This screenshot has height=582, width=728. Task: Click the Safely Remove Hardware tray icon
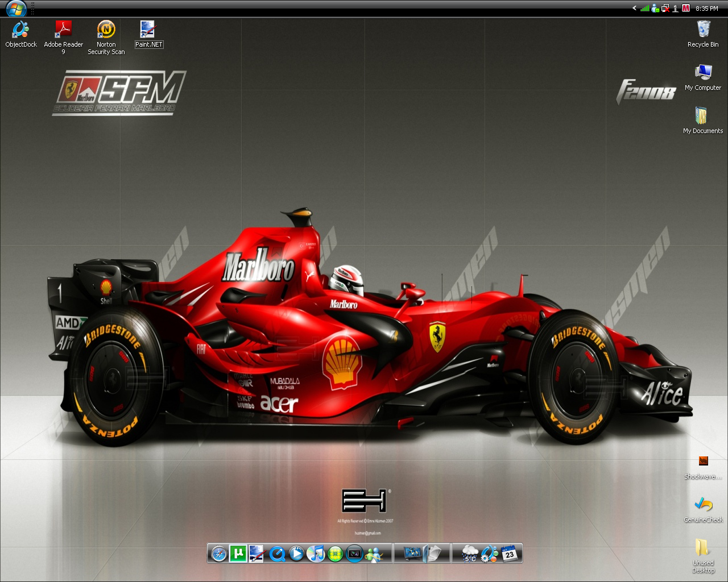click(675, 9)
